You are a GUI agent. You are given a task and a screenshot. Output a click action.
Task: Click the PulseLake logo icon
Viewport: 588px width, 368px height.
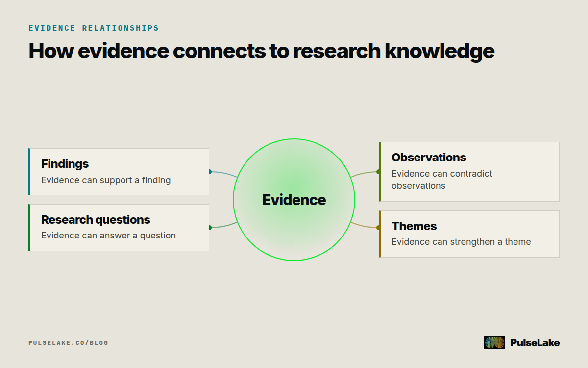pyautogui.click(x=494, y=342)
